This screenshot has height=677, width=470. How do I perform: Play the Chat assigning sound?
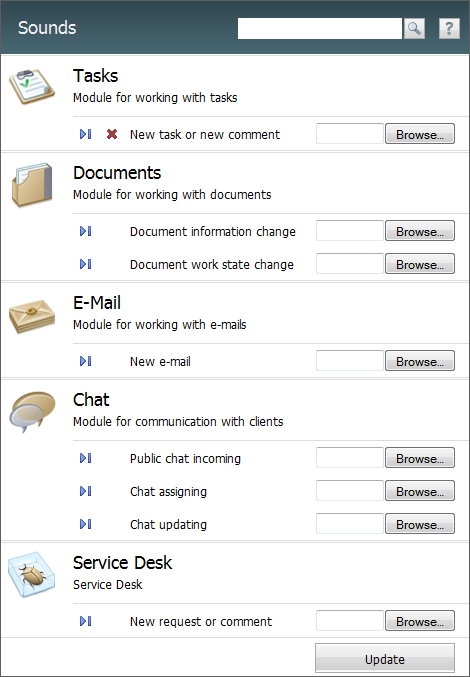(85, 491)
